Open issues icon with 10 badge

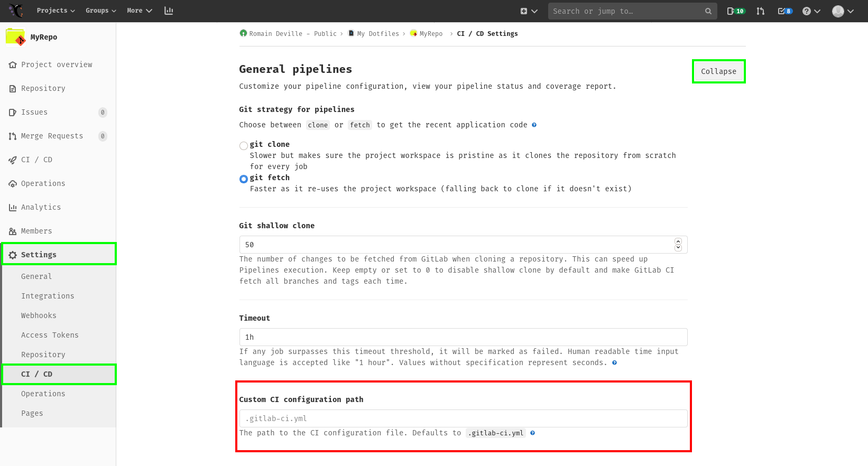[x=735, y=11]
